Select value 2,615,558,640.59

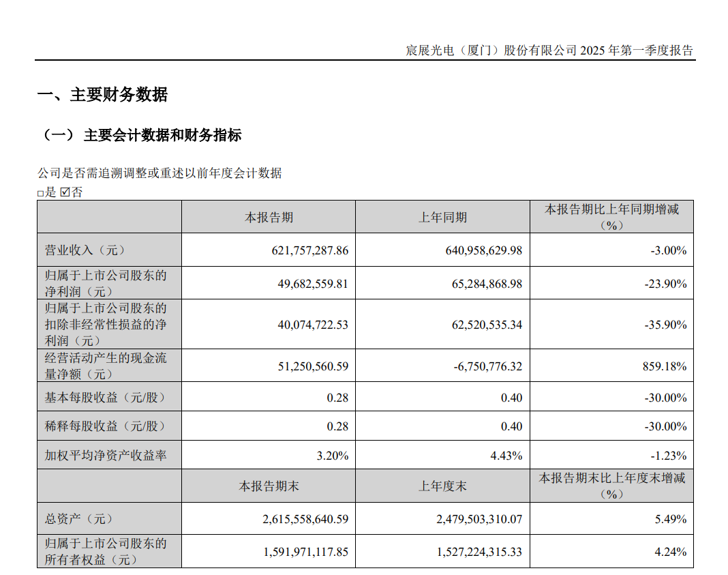[x=305, y=519]
